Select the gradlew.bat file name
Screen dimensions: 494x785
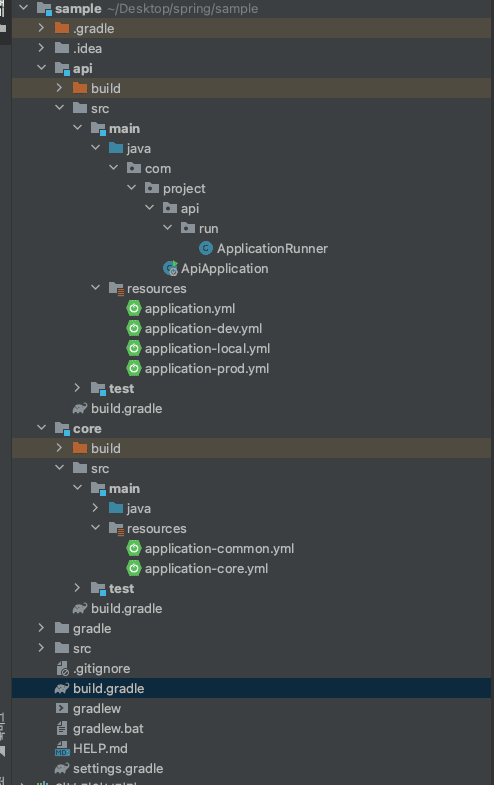coord(108,728)
